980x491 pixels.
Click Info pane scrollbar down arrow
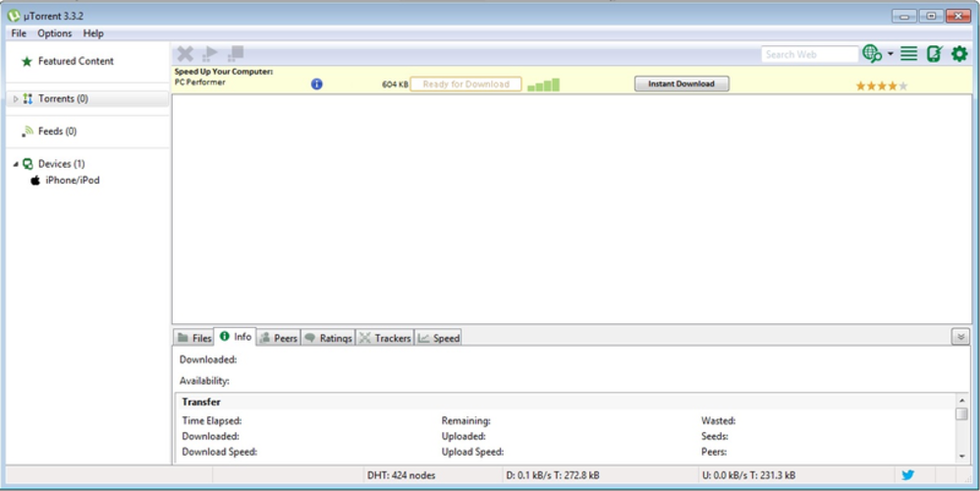pyautogui.click(x=962, y=457)
